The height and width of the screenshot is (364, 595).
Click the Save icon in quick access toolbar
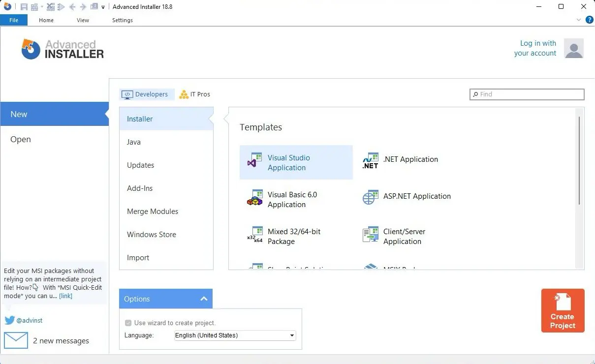[24, 7]
